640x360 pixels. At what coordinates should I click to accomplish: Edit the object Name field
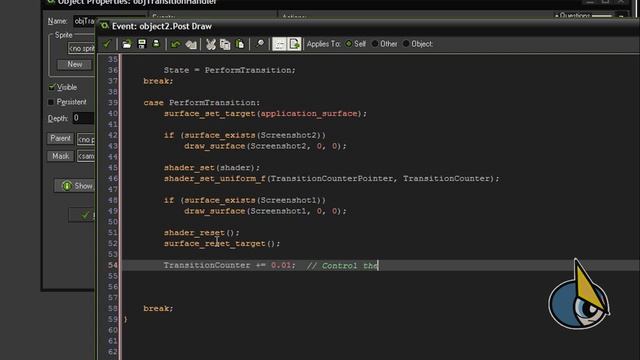[84, 21]
